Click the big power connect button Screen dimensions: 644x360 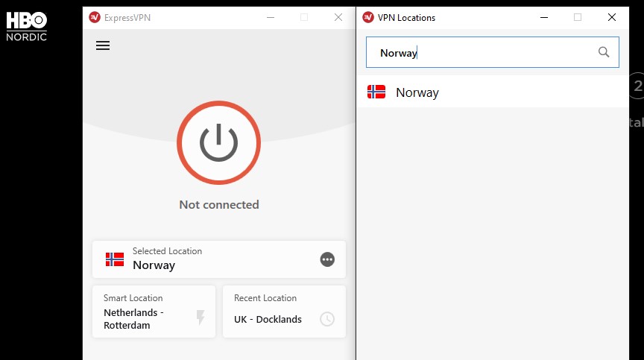coord(219,142)
